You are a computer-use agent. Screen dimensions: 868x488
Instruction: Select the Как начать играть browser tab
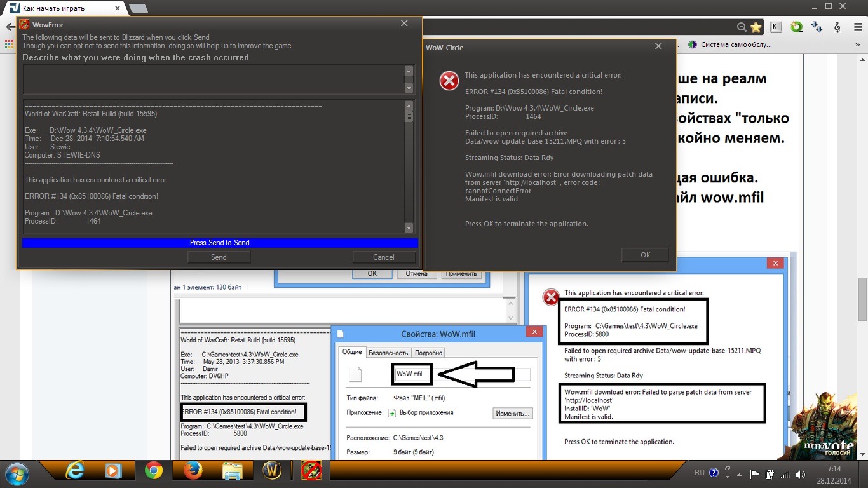(x=64, y=8)
